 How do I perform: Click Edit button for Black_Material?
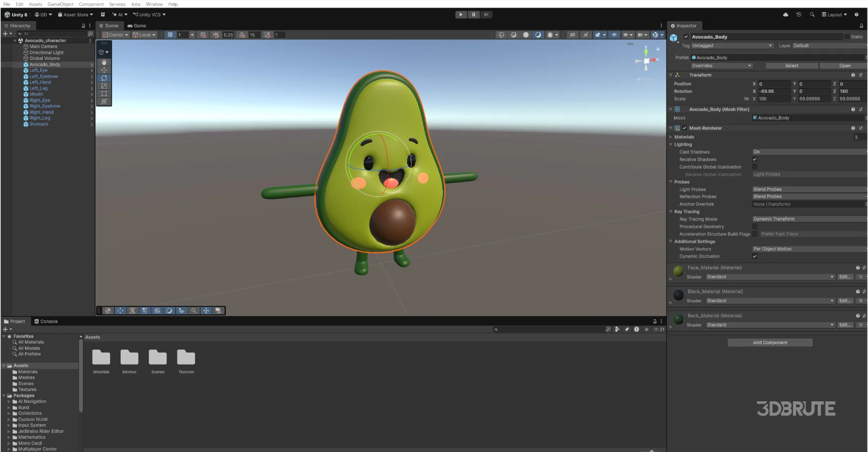pyautogui.click(x=845, y=301)
